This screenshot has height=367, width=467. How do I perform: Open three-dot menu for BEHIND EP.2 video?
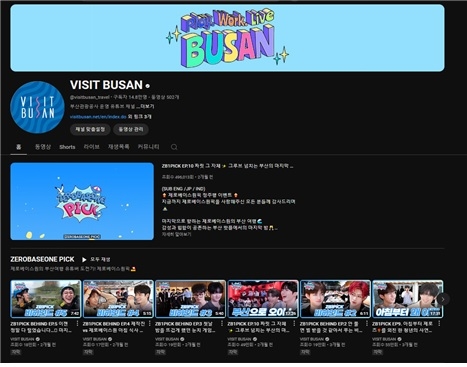point(367,324)
